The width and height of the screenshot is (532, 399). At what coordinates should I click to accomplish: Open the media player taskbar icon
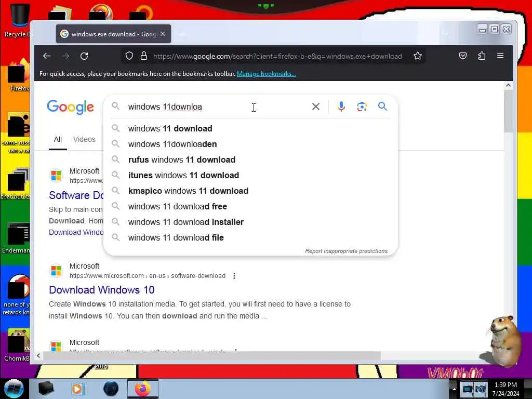click(77, 389)
